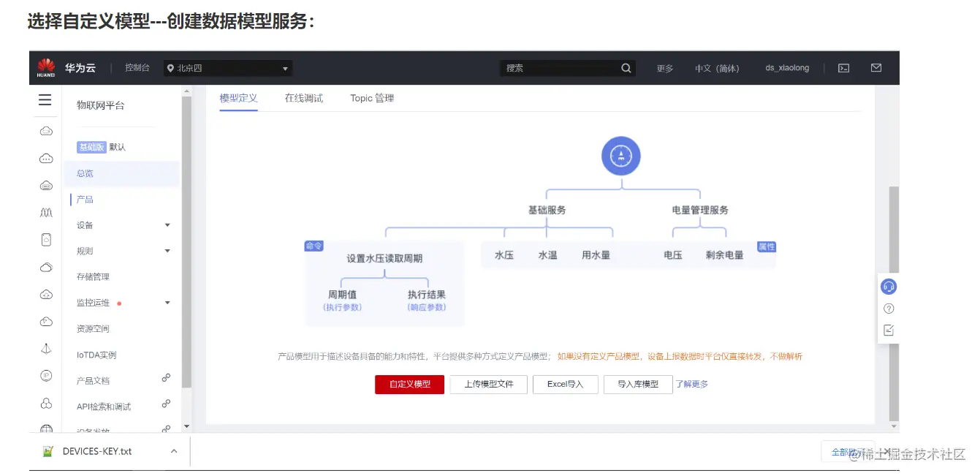Click the rounded device rail icon
980x476 pixels.
pos(46,240)
